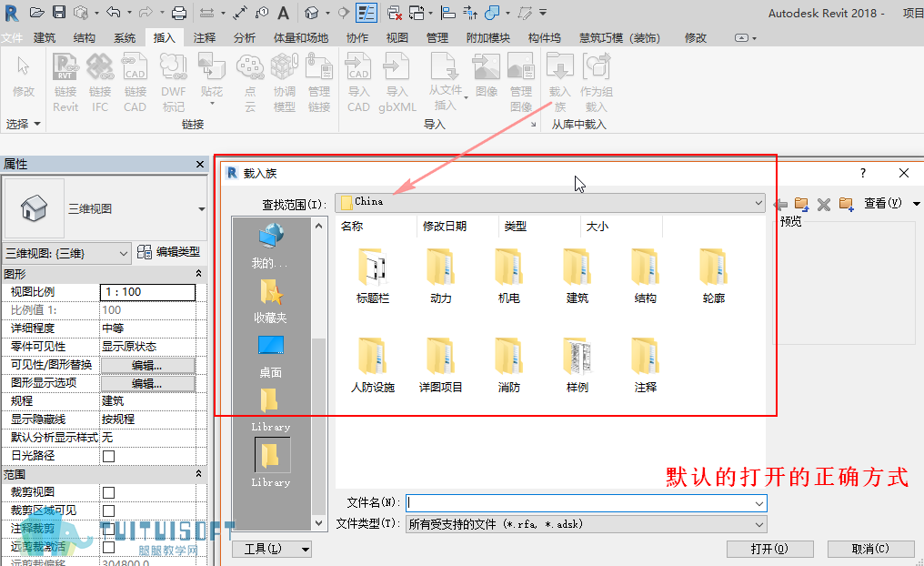Click the DWF Markup tool
This screenshot has width=924, height=566.
tap(173, 83)
